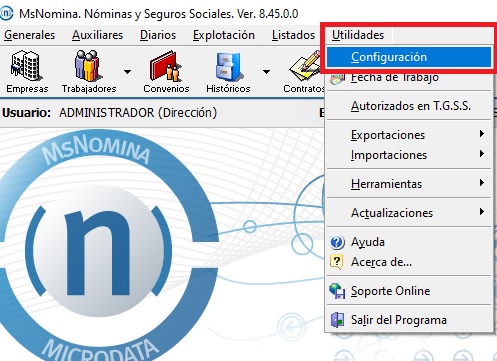Click the MsNomina app icon in title bar
Image resolution: width=497 pixels, height=361 pixels.
(6, 13)
